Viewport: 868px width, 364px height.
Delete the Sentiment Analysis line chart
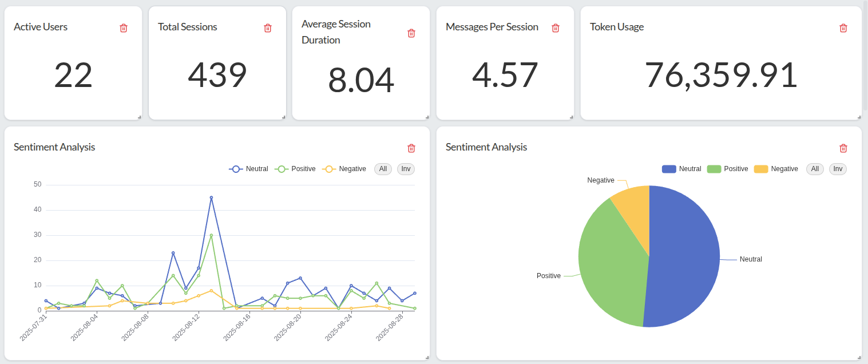tap(411, 148)
